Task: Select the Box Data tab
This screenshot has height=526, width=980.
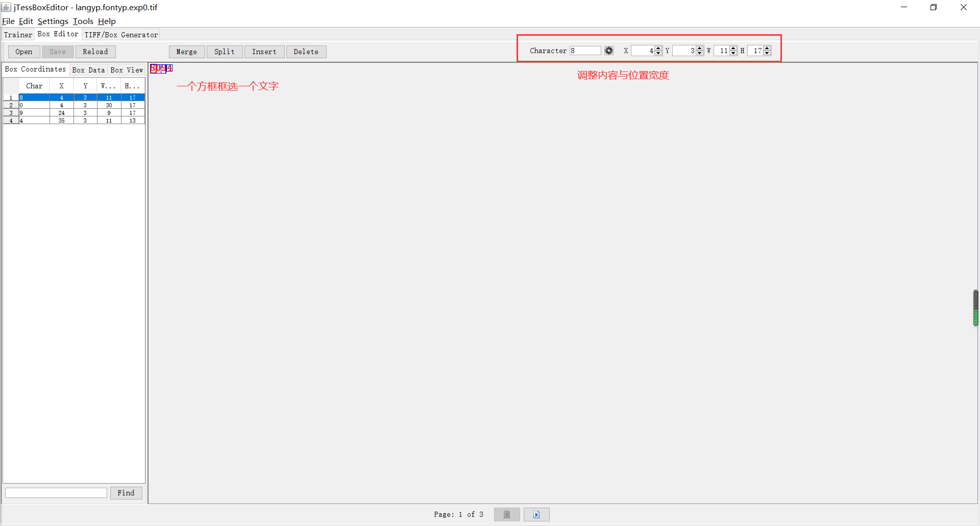Action: click(x=88, y=70)
